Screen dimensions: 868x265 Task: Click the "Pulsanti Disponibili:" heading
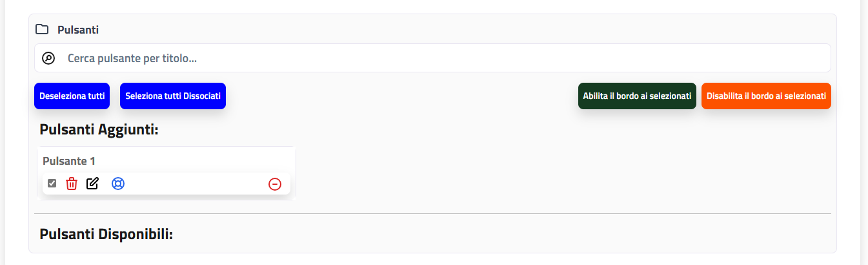pyautogui.click(x=106, y=234)
